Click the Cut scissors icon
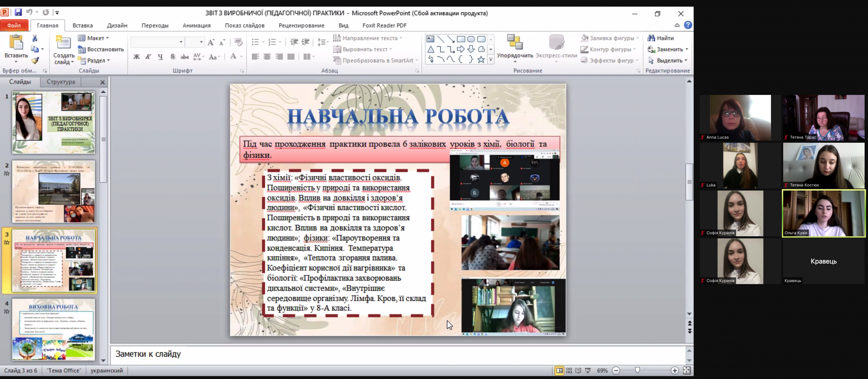This screenshot has height=379, width=868. [x=35, y=39]
